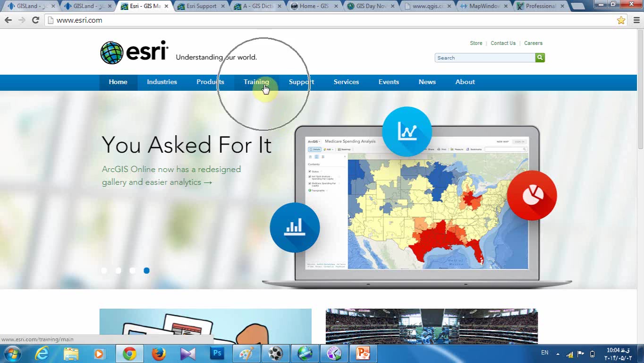The width and height of the screenshot is (644, 363).
Task: Open the Training navigation menu
Action: tap(256, 82)
